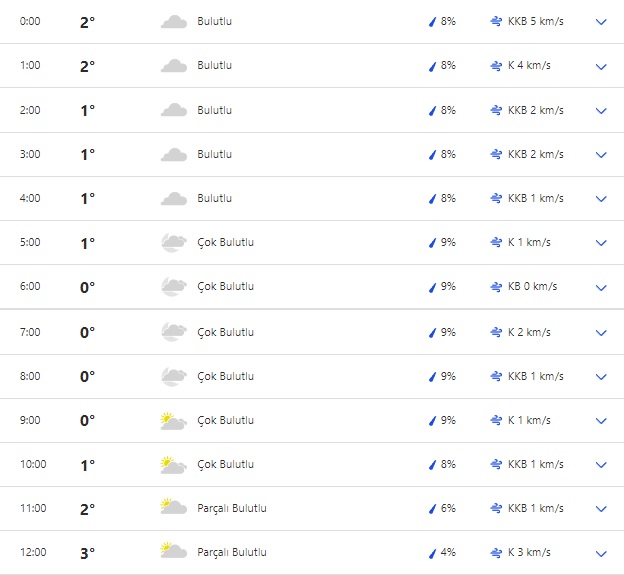
Task: Click the raindrop icon in the 1:00 row
Action: point(432,66)
